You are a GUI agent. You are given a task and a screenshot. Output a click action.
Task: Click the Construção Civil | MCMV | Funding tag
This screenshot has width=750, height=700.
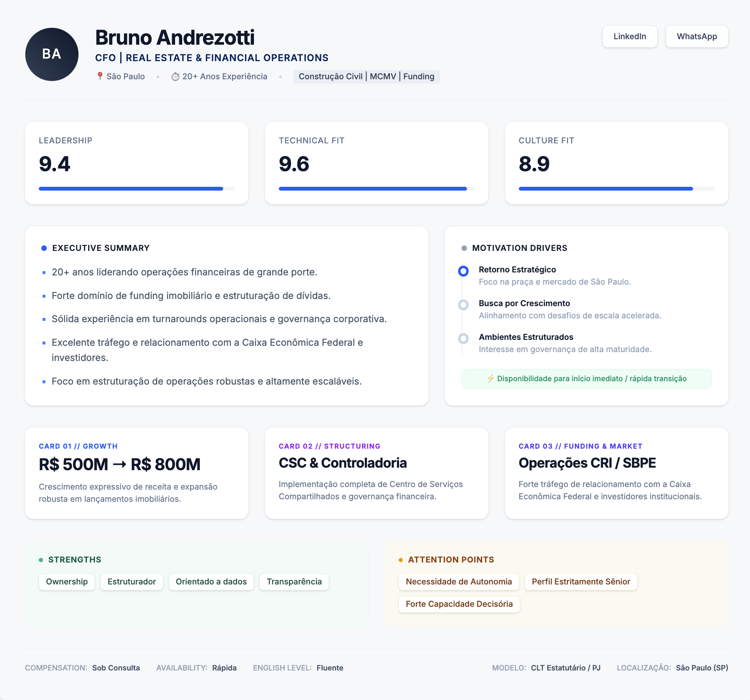pyautogui.click(x=366, y=76)
